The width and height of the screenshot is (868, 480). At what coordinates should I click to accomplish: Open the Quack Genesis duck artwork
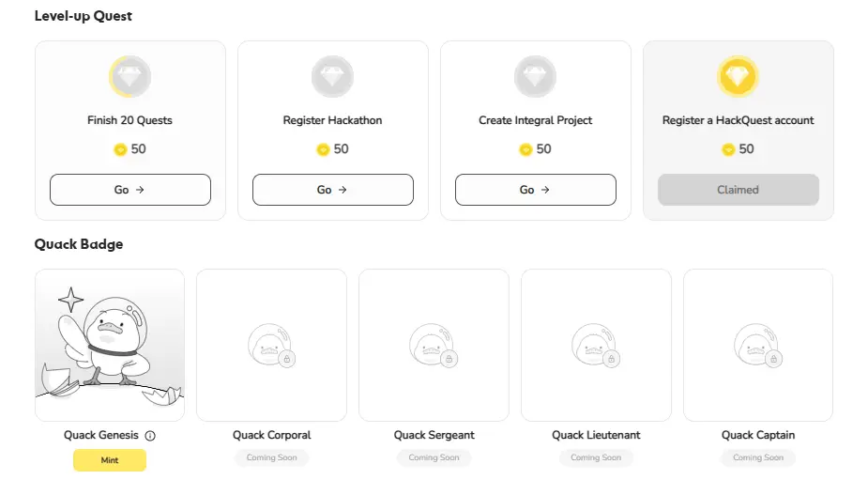(110, 345)
